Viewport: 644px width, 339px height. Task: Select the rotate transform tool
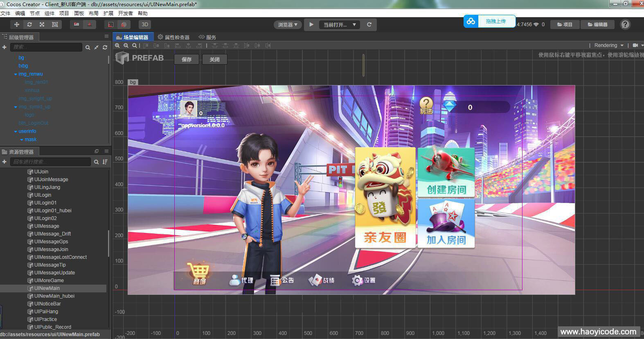(x=29, y=25)
